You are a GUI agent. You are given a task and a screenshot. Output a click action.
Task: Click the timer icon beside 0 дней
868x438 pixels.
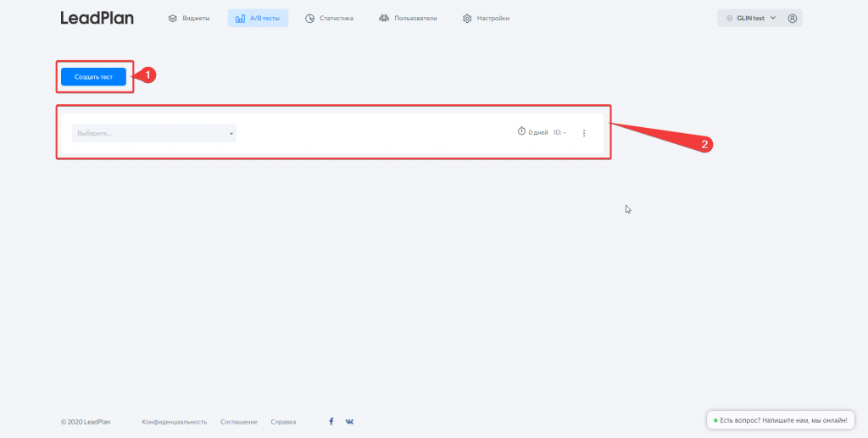521,131
